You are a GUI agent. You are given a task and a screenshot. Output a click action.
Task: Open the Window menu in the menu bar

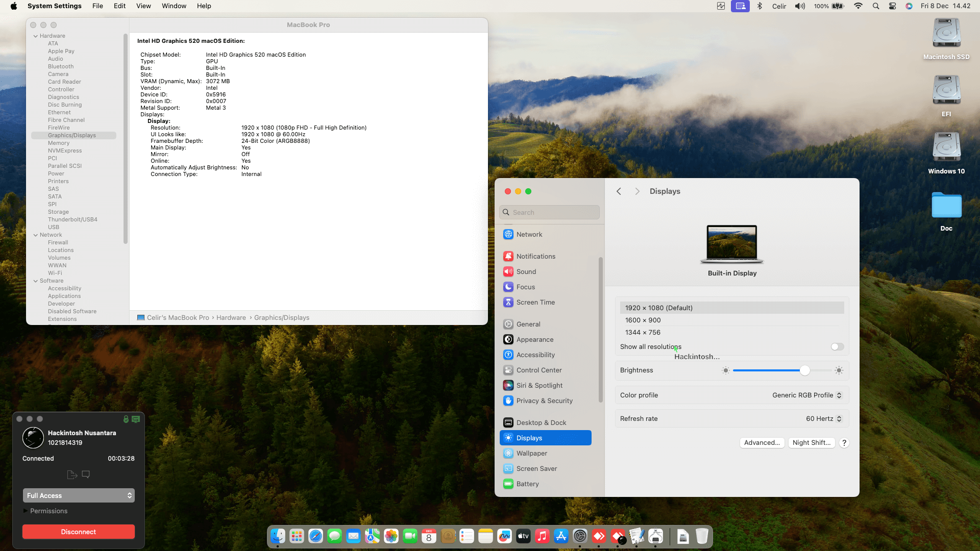pos(174,6)
